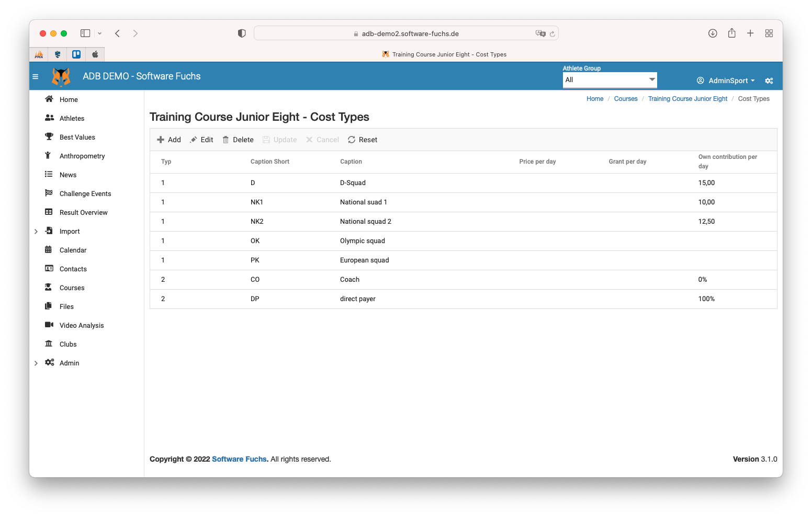Image resolution: width=812 pixels, height=516 pixels.
Task: Open Video Analysis in the sidebar
Action: (x=82, y=325)
